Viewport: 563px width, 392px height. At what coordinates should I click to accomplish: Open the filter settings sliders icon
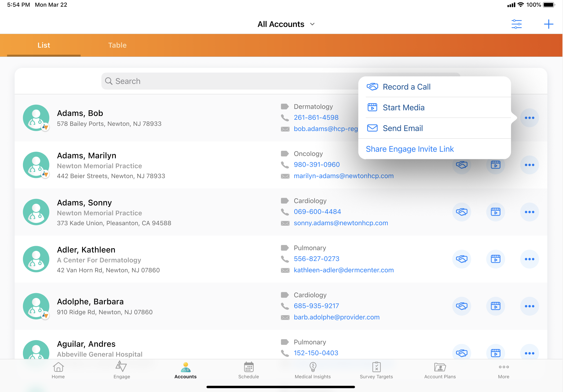517,24
